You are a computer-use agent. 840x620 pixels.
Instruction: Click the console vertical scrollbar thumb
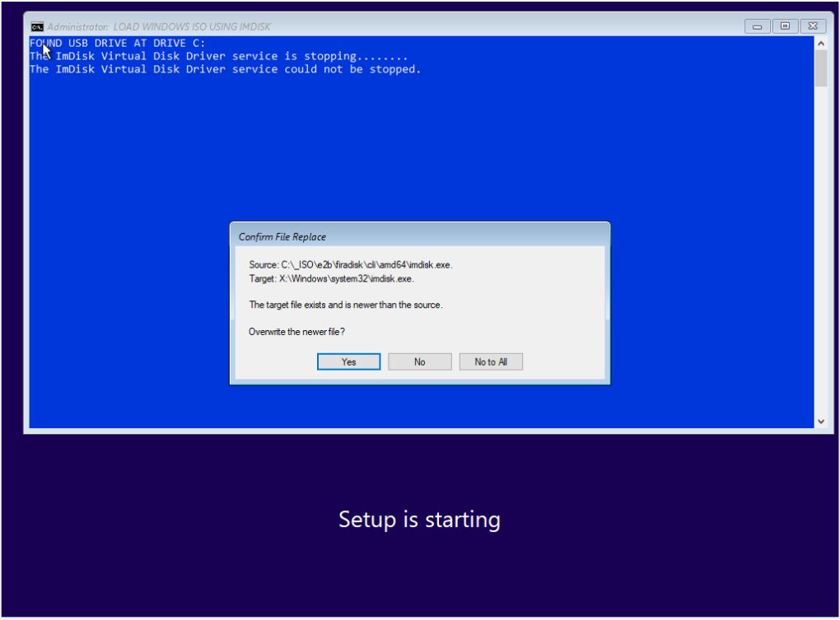coord(821,68)
